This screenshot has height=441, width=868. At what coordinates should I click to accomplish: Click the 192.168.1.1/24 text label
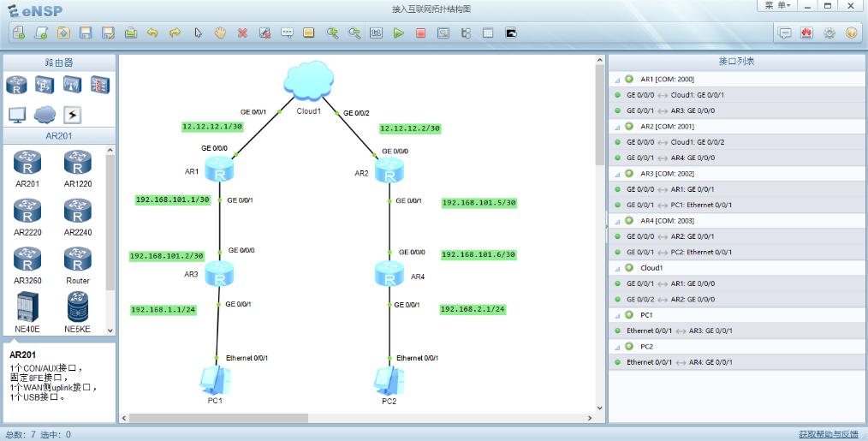(163, 309)
